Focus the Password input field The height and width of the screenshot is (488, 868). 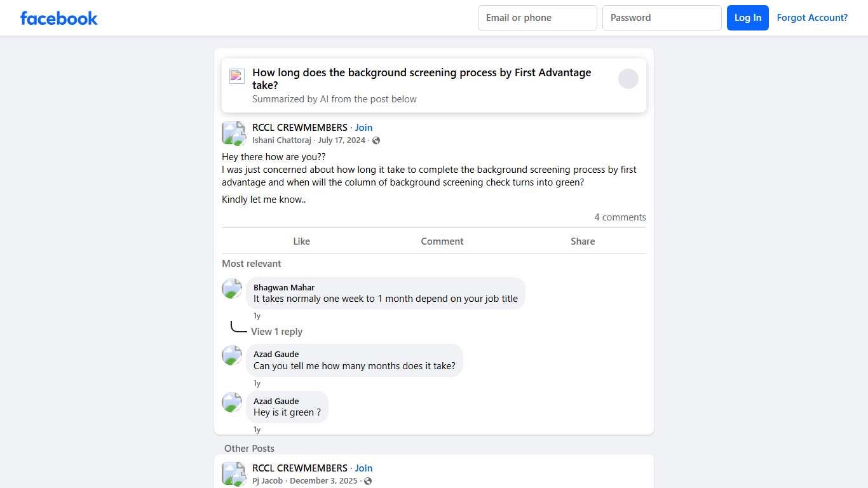pos(661,18)
